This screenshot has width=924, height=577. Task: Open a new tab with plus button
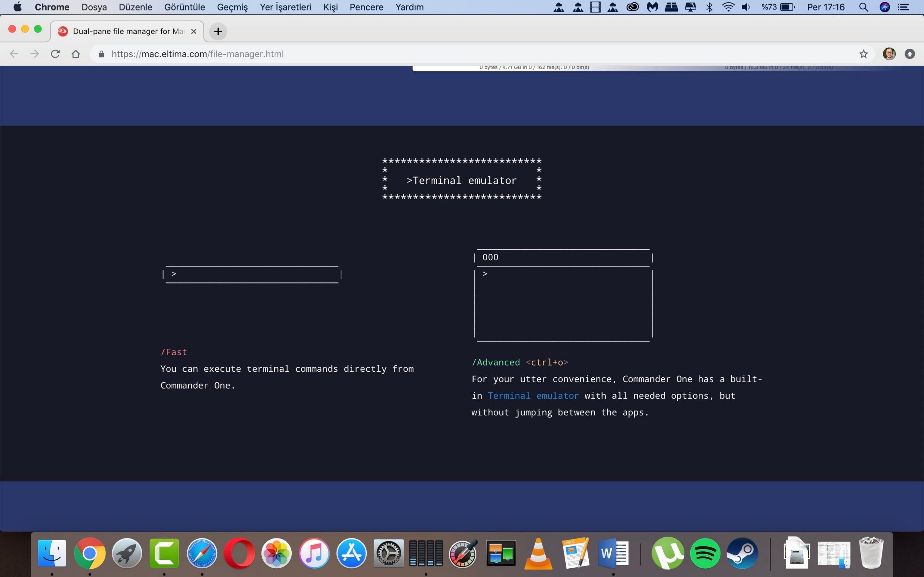218,31
